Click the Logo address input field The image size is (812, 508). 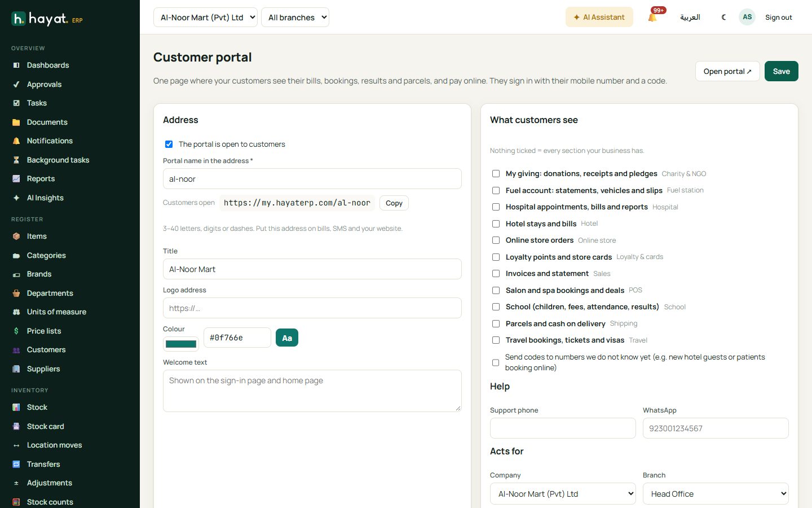click(x=312, y=308)
